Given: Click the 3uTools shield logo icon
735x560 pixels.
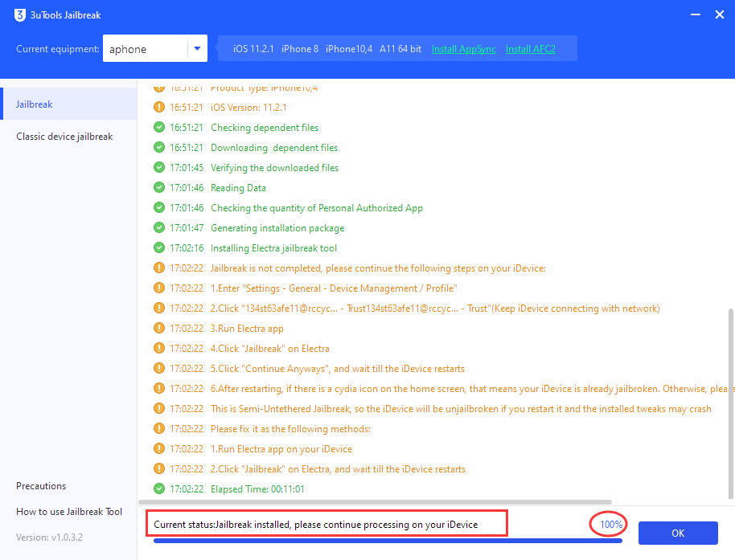Looking at the screenshot, I should (x=19, y=15).
